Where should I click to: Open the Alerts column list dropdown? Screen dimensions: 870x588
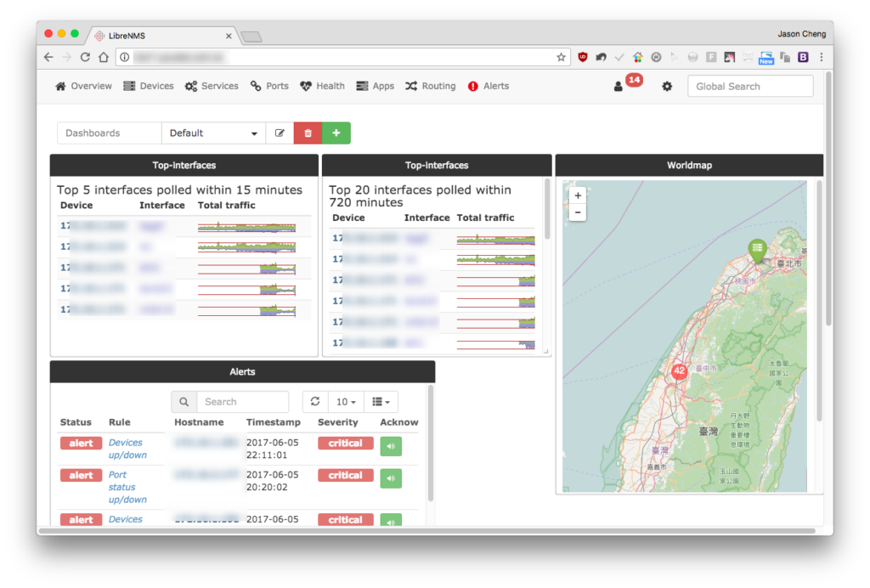381,402
